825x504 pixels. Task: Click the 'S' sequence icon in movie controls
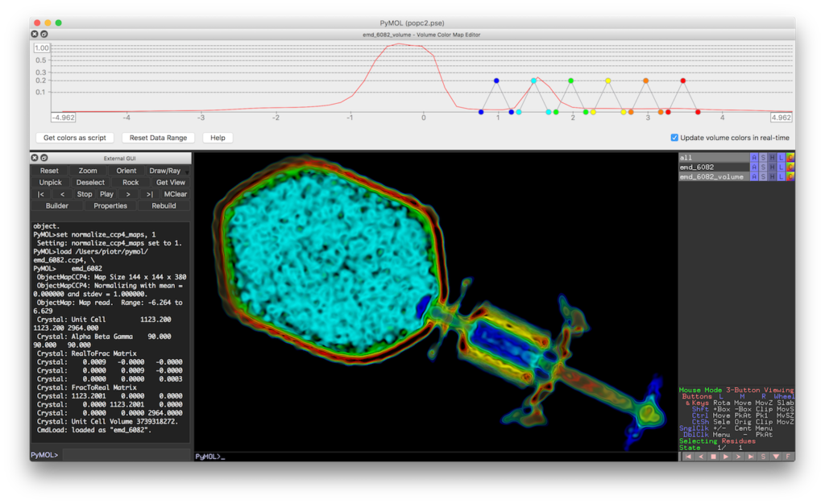pos(764,456)
